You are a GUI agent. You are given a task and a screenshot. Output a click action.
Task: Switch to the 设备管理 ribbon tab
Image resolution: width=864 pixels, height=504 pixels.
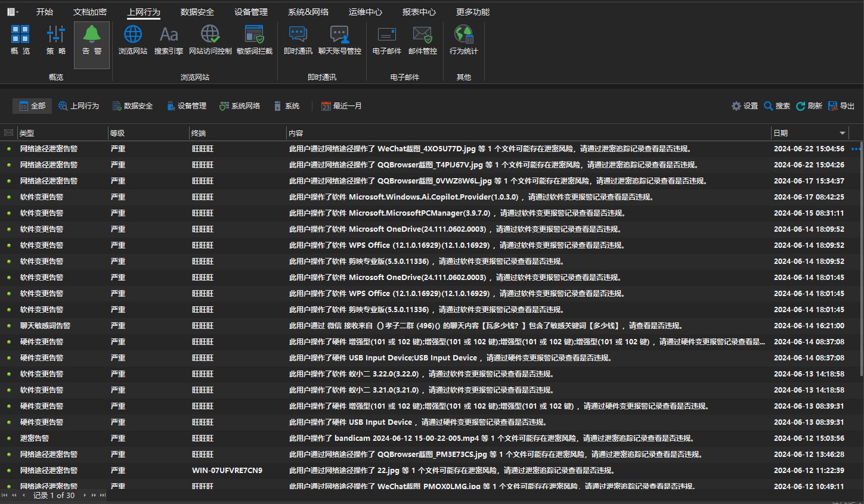[x=251, y=12]
